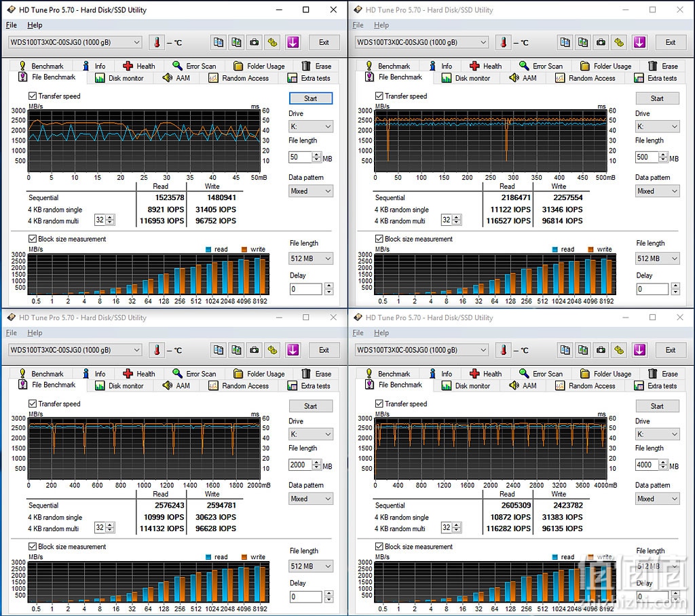Toggle Transfer speed checkbox in top-right window
The width and height of the screenshot is (695, 616).
click(x=379, y=96)
